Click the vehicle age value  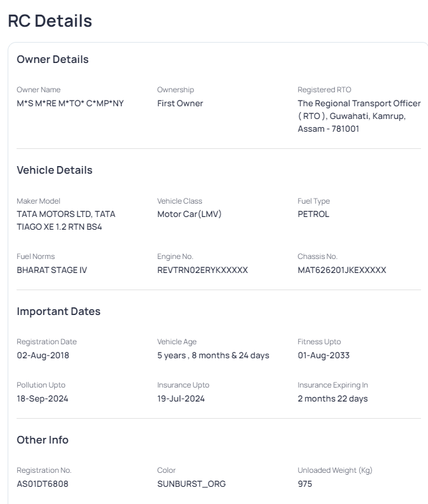(x=213, y=355)
